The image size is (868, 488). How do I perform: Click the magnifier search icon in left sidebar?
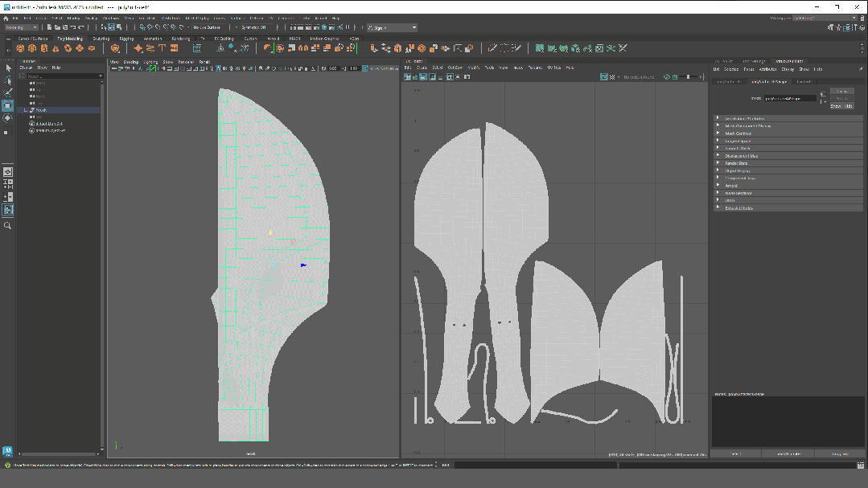pos(7,226)
